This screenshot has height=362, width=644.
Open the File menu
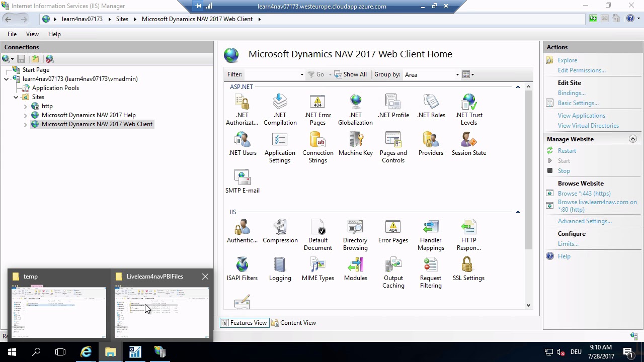(12, 34)
